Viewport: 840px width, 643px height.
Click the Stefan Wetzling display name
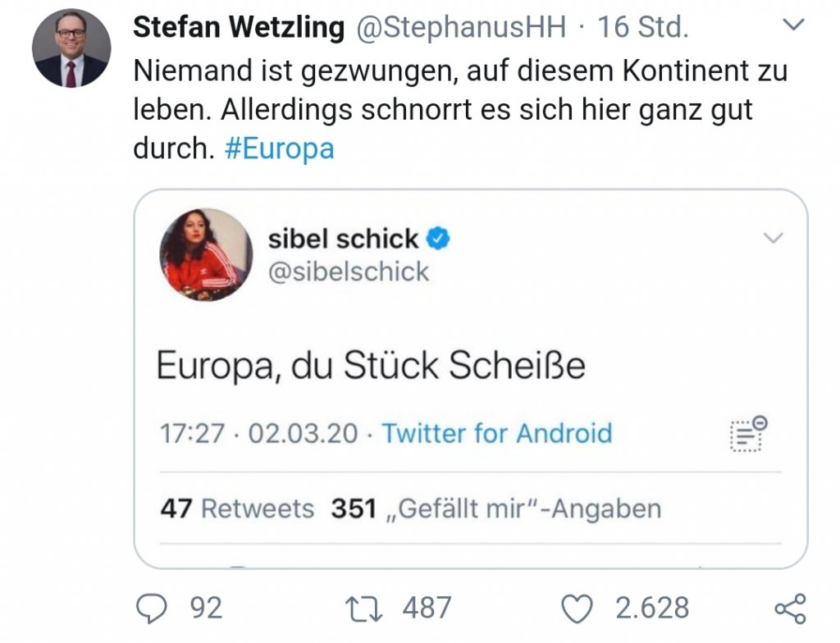click(239, 27)
